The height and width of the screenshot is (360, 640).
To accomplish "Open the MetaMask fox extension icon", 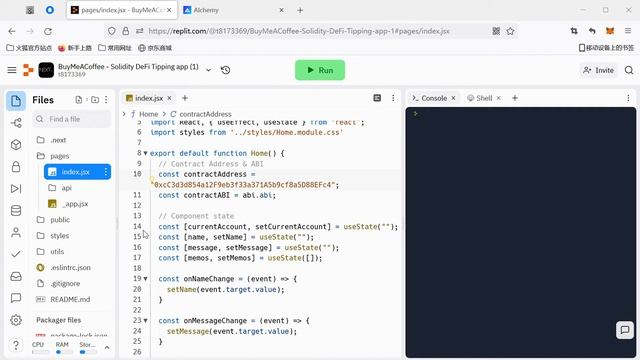I will click(x=610, y=31).
